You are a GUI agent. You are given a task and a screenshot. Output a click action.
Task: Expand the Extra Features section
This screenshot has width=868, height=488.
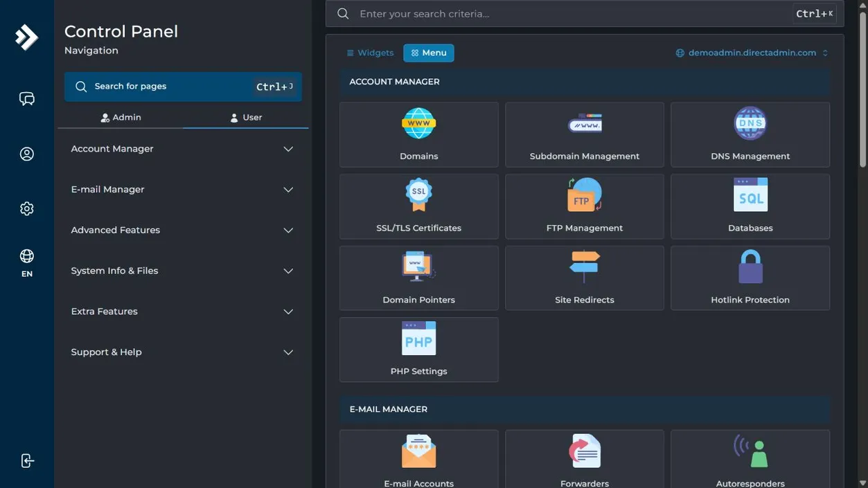pos(183,311)
